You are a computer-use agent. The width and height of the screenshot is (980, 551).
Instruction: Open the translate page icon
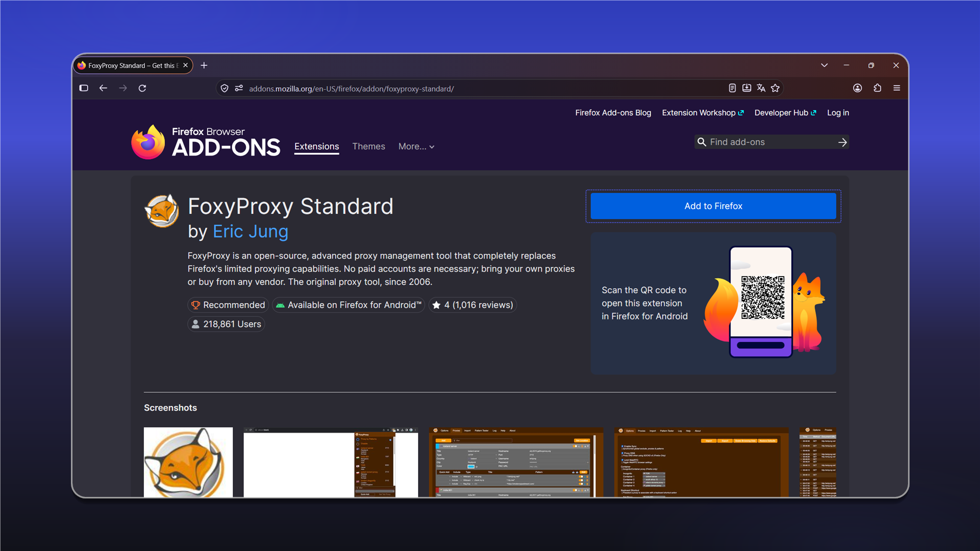point(761,88)
